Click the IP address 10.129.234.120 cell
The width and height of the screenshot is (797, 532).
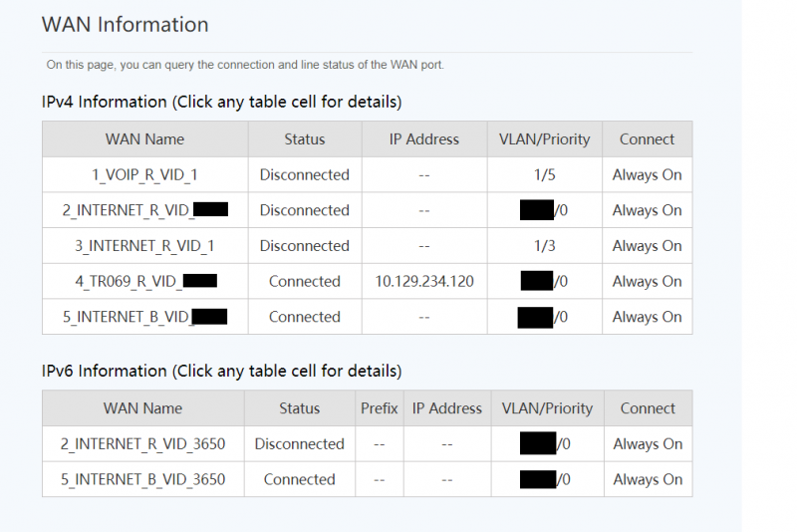pos(423,282)
